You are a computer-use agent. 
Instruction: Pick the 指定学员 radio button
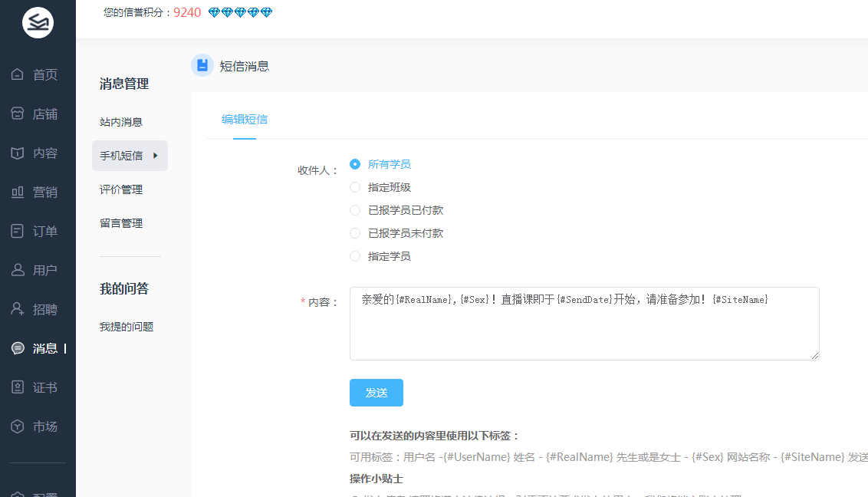coord(355,256)
